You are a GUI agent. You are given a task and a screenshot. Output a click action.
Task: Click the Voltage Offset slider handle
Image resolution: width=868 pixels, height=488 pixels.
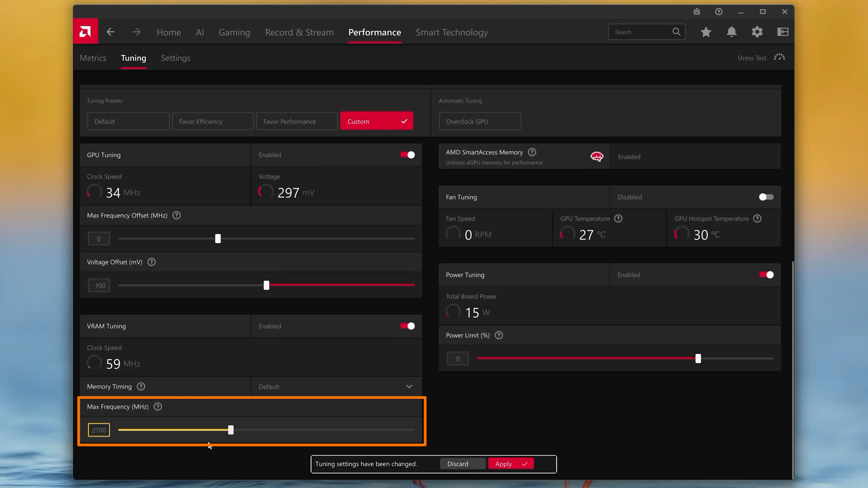(x=267, y=285)
